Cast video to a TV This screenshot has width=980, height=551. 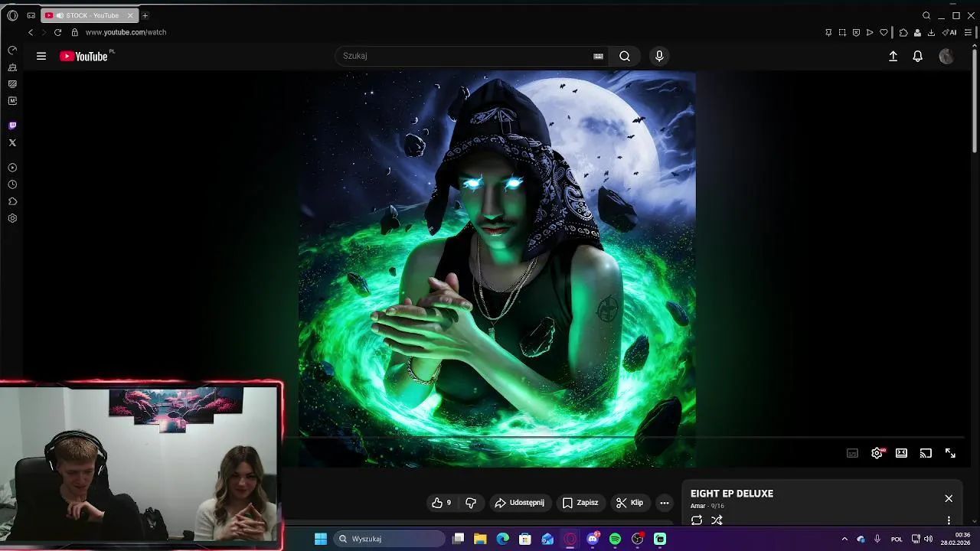(926, 453)
